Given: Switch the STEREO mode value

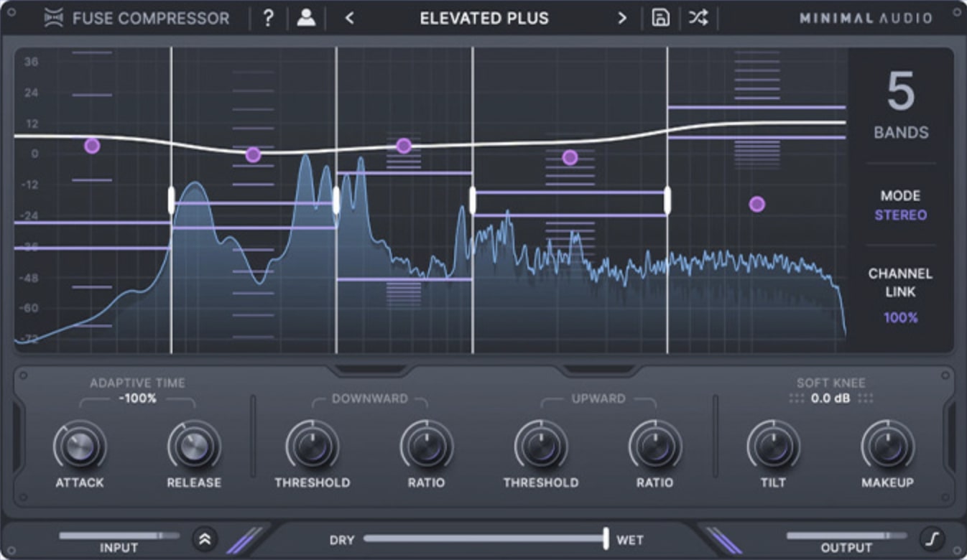Looking at the screenshot, I should tap(901, 215).
